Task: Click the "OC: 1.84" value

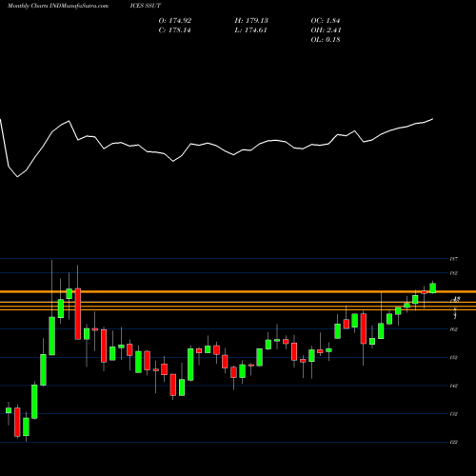Action: click(x=326, y=20)
